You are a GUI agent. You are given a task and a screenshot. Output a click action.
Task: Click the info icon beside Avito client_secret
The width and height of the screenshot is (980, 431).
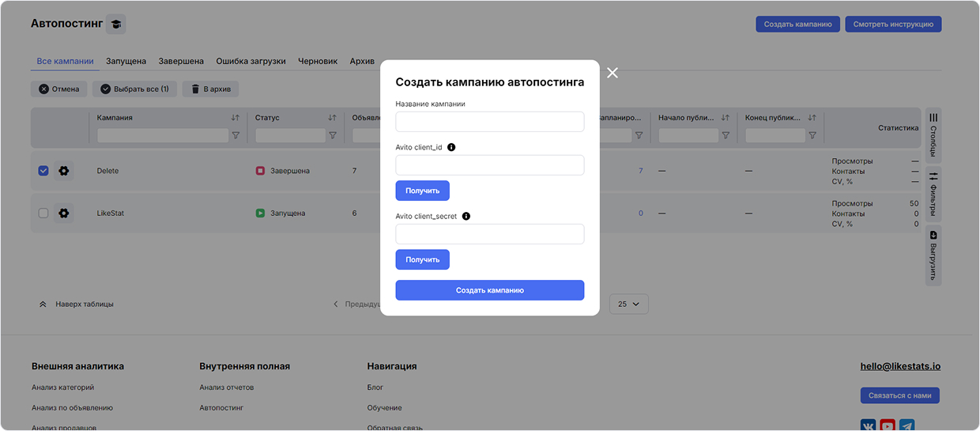tap(465, 216)
